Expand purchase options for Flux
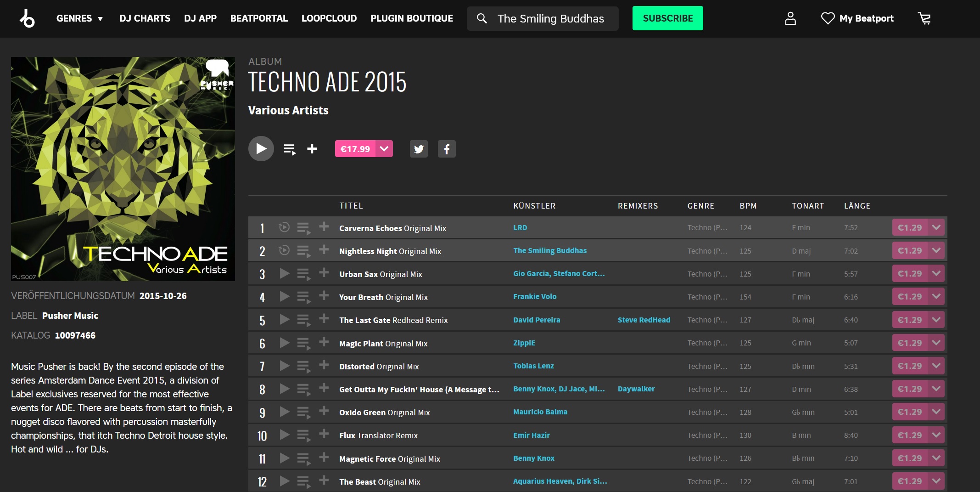The image size is (980, 492). [936, 435]
